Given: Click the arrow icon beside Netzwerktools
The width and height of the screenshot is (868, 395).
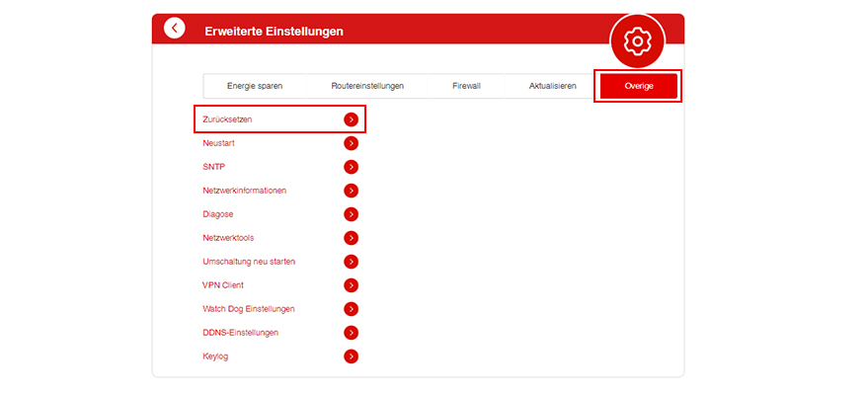Looking at the screenshot, I should 351,238.
